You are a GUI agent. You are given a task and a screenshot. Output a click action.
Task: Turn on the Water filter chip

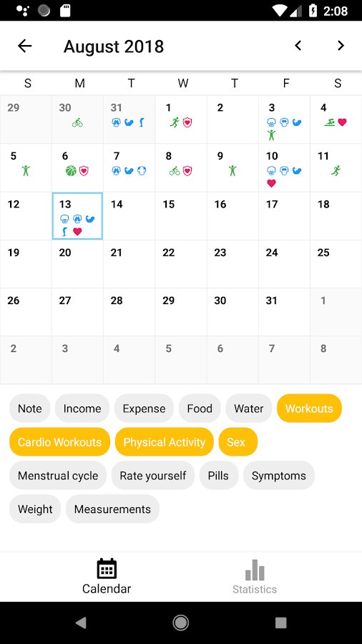tap(249, 409)
